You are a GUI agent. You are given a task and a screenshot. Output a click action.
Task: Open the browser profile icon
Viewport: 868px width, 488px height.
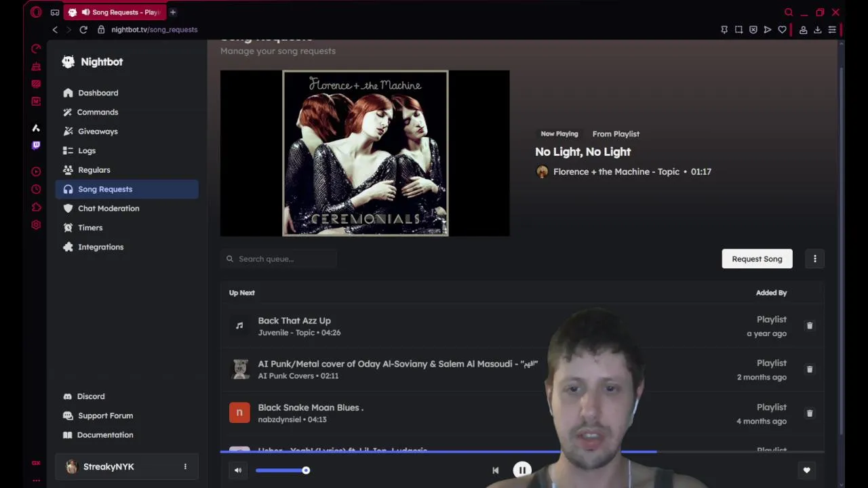click(803, 30)
